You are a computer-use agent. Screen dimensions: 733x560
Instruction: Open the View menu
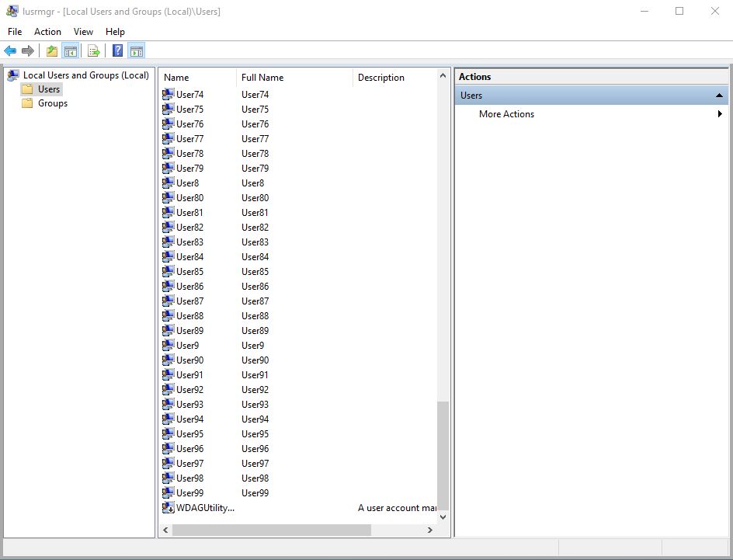click(x=83, y=32)
